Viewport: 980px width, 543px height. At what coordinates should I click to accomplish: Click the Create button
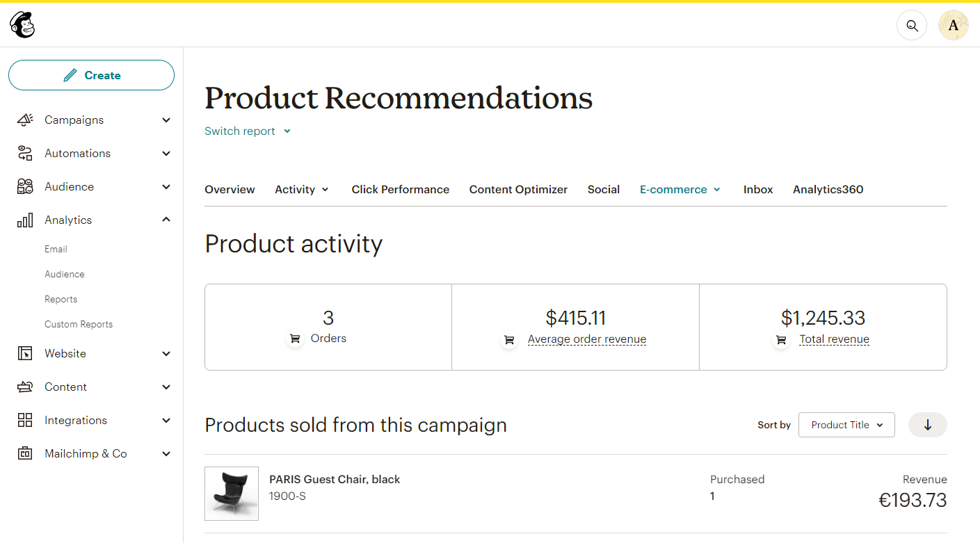pos(91,75)
